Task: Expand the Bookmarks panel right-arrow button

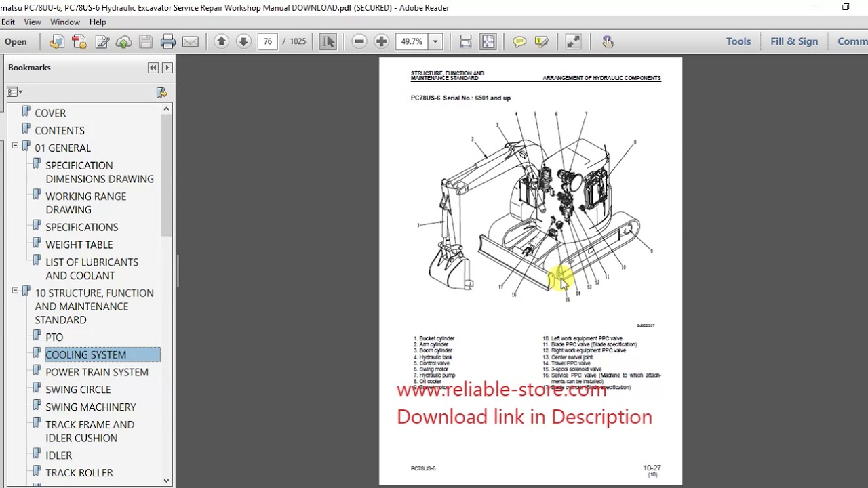Action: [x=167, y=68]
